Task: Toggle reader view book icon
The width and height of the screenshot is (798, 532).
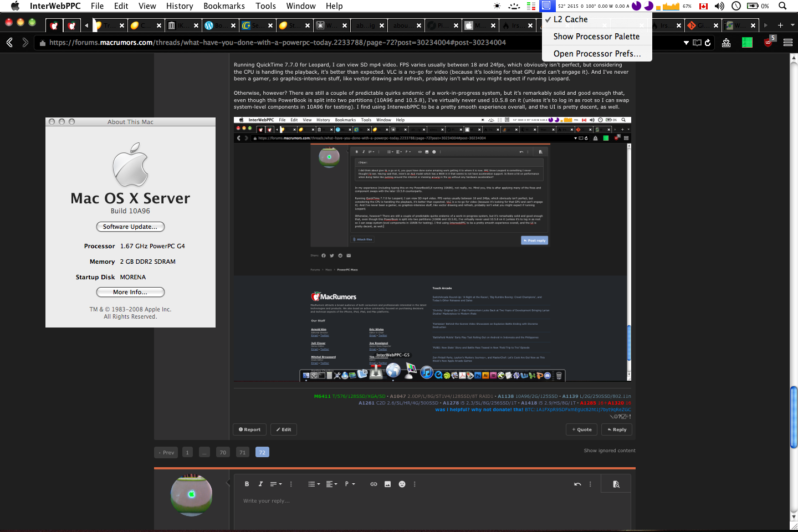Action: [697, 43]
